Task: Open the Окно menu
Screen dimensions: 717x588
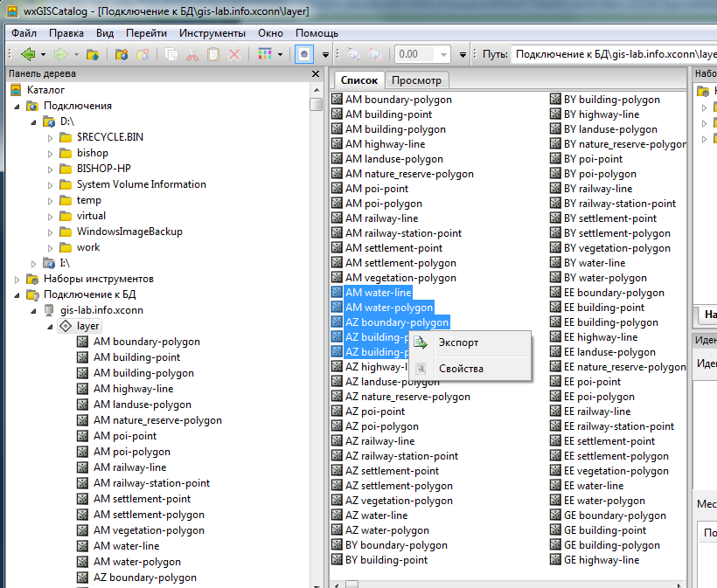Action: click(270, 33)
